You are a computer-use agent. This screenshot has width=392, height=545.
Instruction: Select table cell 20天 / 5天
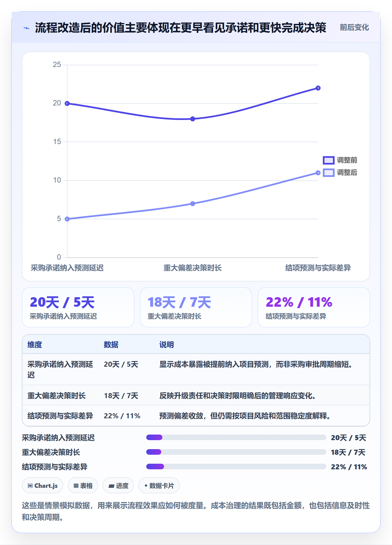click(121, 364)
